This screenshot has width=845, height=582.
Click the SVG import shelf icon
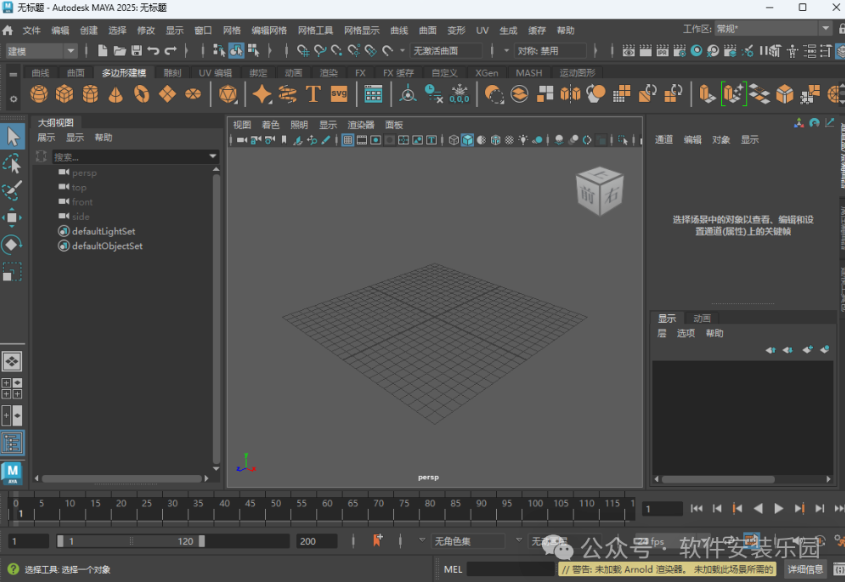tap(339, 94)
